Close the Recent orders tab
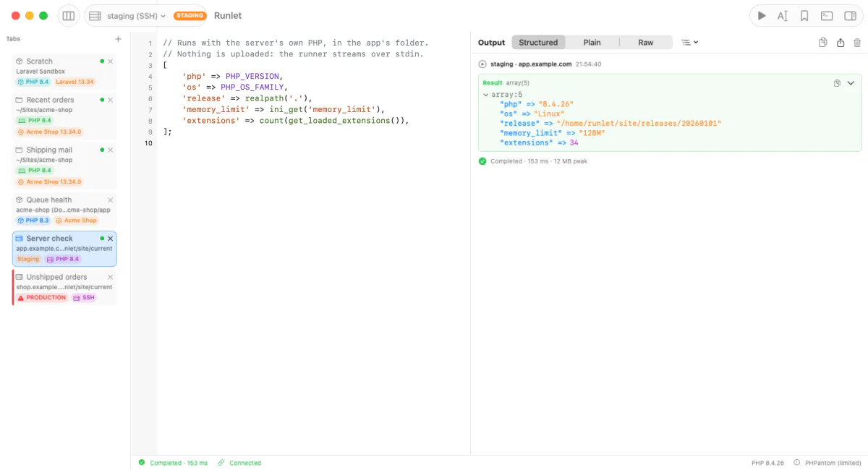The image size is (868, 470). (x=111, y=100)
